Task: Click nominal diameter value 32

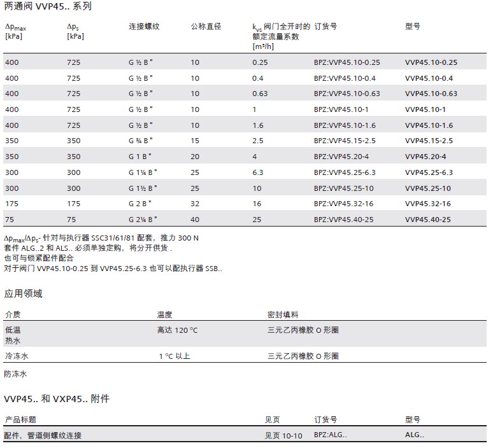Action: pos(195,204)
